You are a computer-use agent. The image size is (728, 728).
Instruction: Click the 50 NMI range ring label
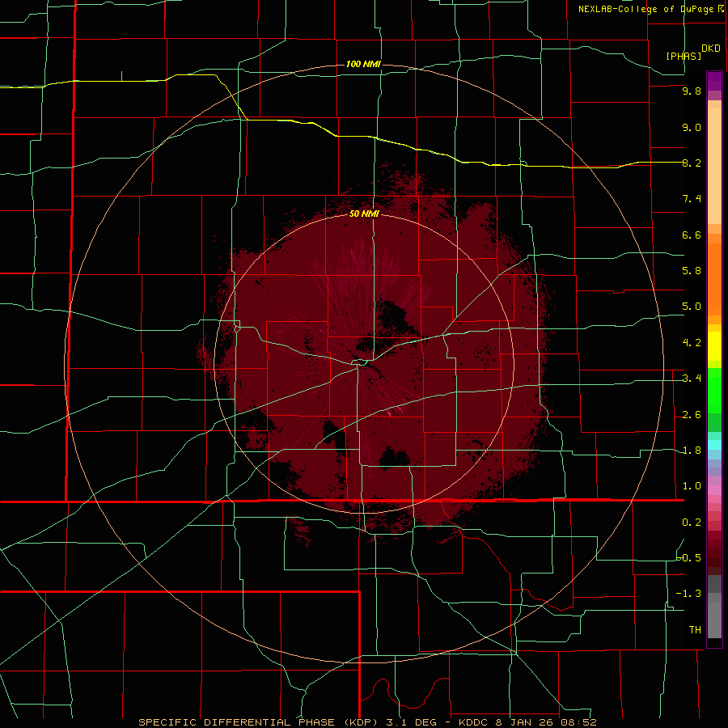pyautogui.click(x=364, y=214)
